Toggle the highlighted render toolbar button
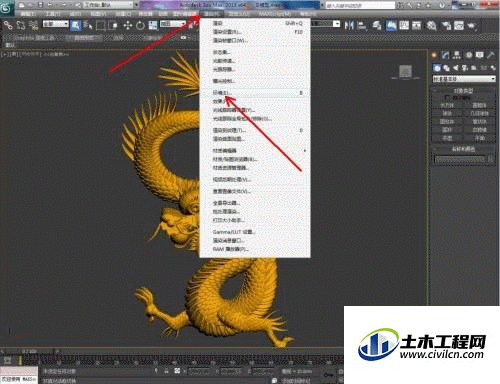The image size is (500, 384). pyautogui.click(x=391, y=26)
